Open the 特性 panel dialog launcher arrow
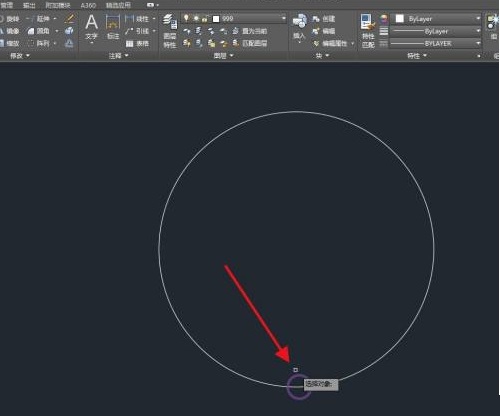This screenshot has width=500, height=416. tap(479, 56)
